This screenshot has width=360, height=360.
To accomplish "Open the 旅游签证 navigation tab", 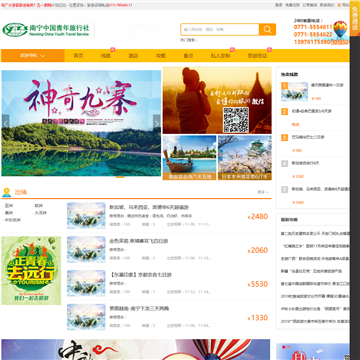I will point(257,56).
